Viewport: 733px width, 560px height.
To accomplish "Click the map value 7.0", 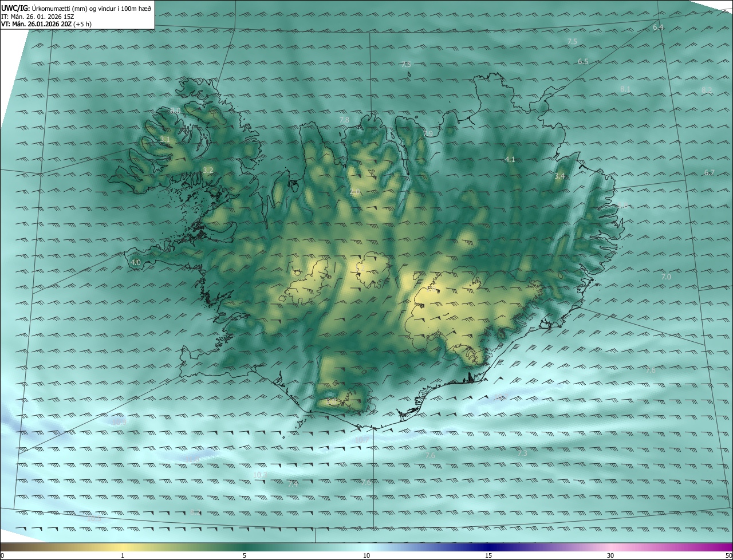I will [x=666, y=277].
